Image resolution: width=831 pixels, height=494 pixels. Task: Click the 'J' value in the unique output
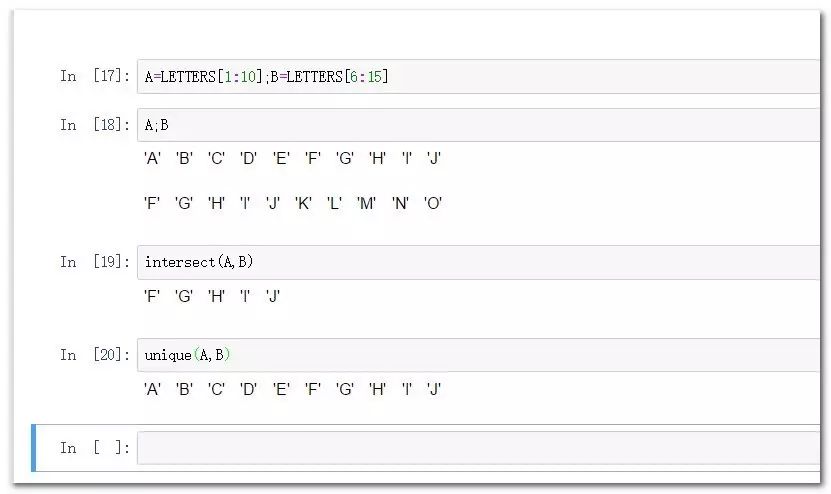click(x=434, y=389)
